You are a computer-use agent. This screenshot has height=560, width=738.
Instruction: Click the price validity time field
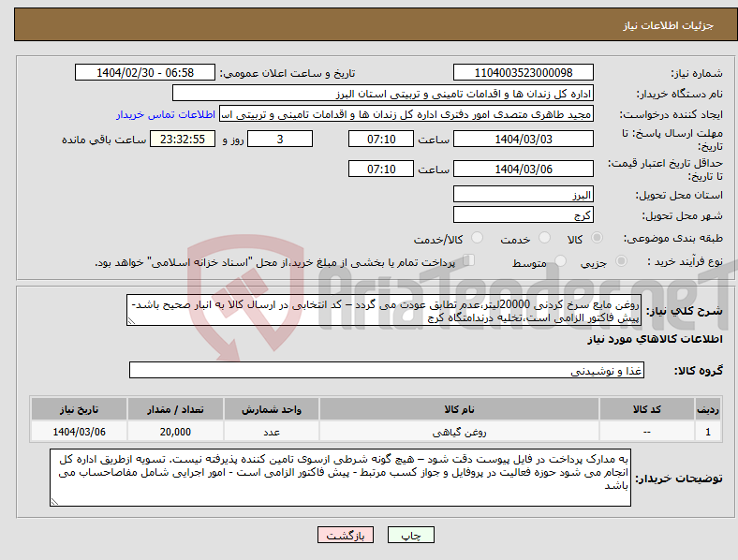(x=381, y=169)
